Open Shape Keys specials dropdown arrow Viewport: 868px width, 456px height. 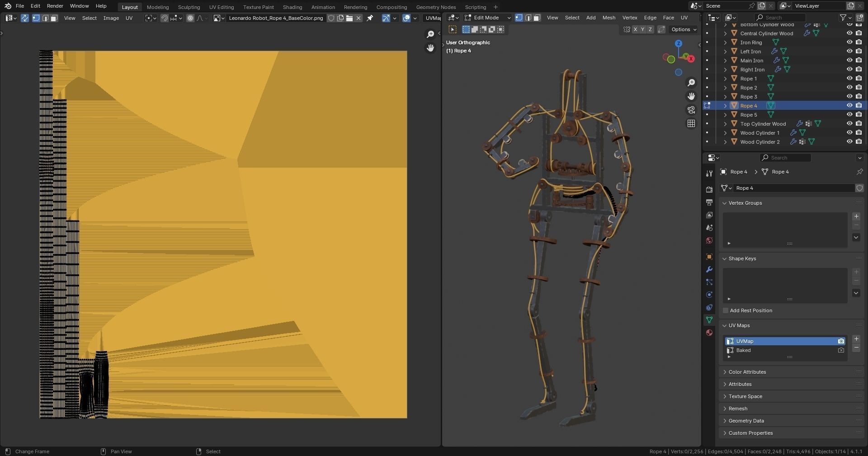coord(856,293)
